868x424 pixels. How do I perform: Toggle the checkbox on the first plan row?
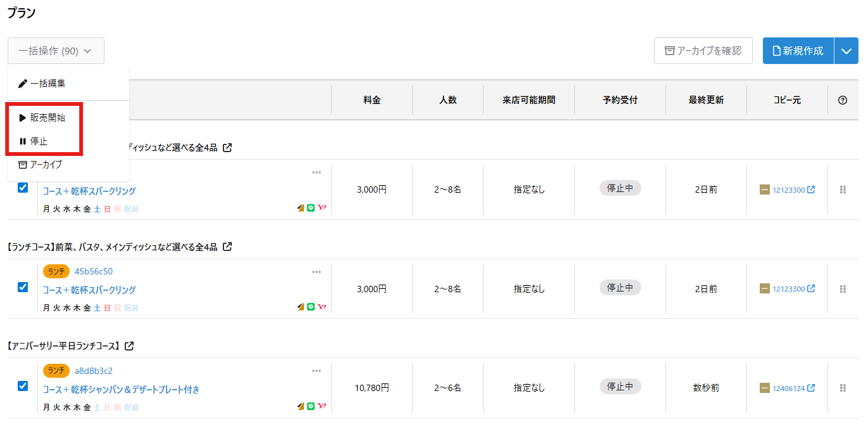tap(23, 188)
